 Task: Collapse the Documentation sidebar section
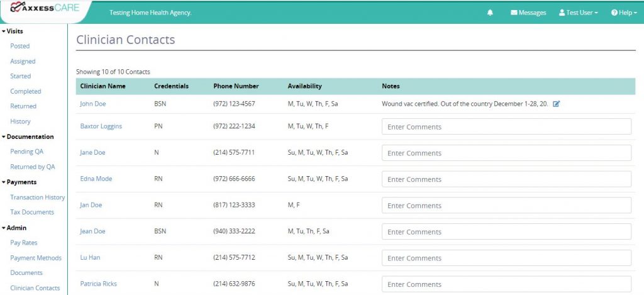(28, 137)
